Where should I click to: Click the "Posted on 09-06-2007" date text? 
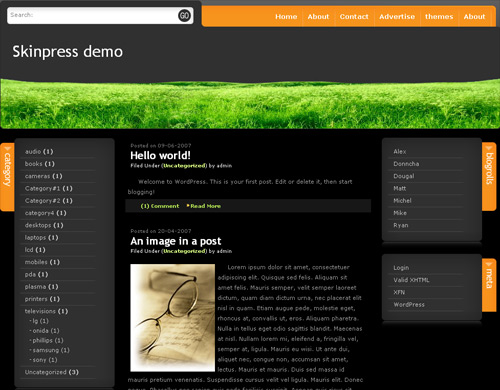point(161,146)
